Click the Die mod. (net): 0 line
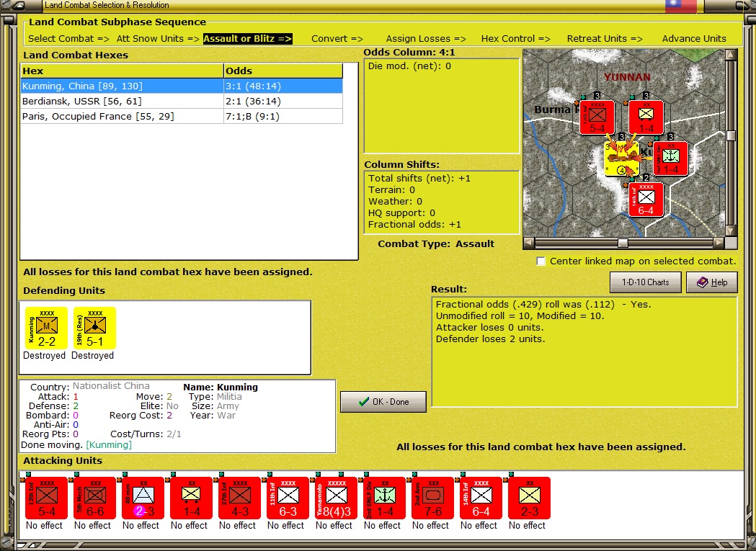The height and width of the screenshot is (551, 756). click(409, 66)
